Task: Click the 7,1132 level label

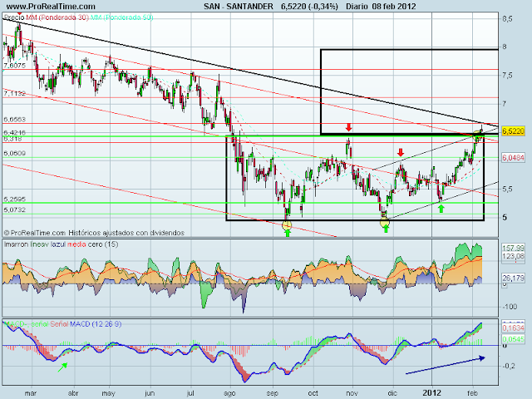Action: [15, 93]
